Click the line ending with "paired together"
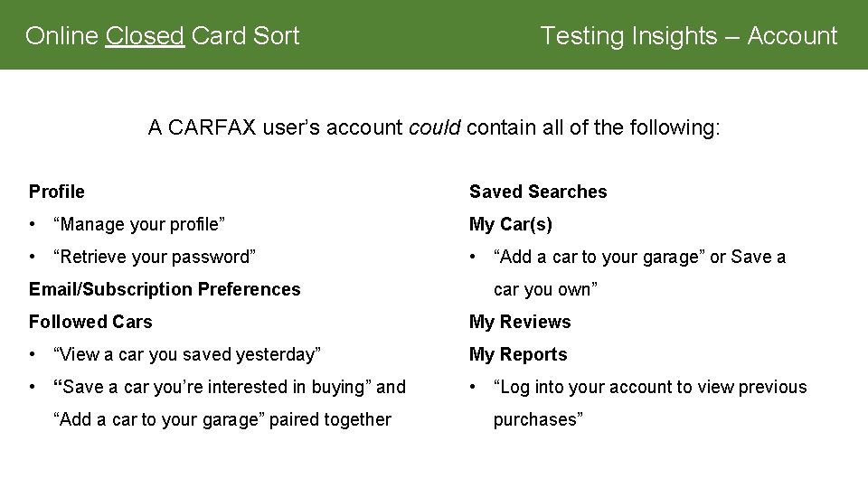 point(222,419)
